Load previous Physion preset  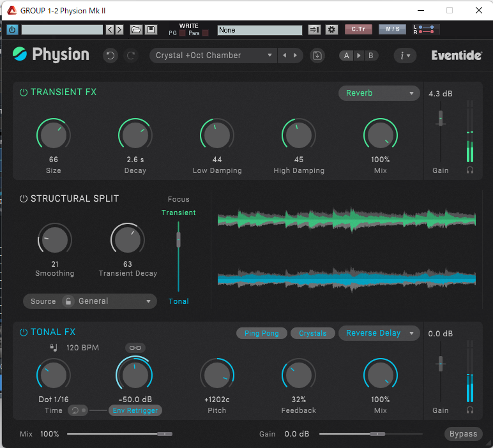(x=285, y=56)
